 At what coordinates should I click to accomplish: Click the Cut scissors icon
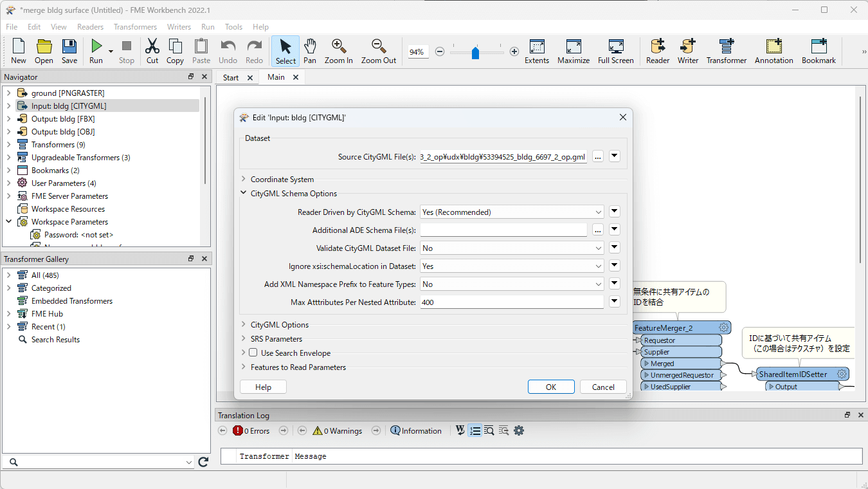152,46
